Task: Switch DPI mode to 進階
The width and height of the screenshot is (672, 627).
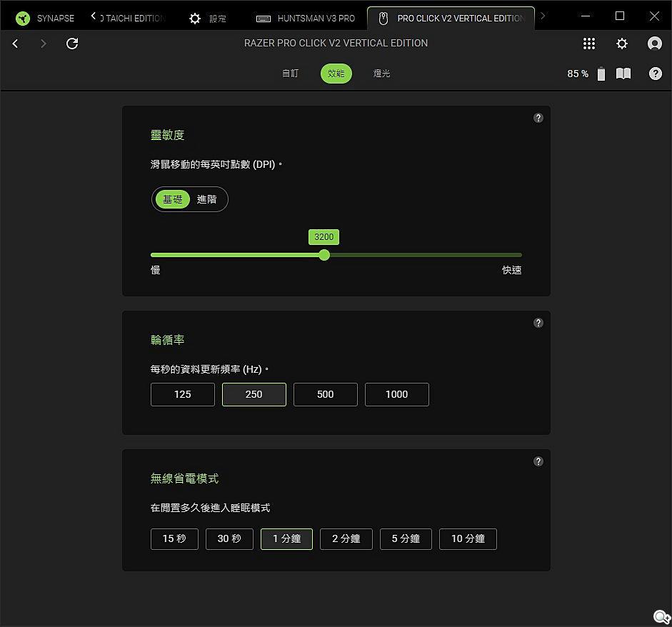Action: click(x=207, y=199)
